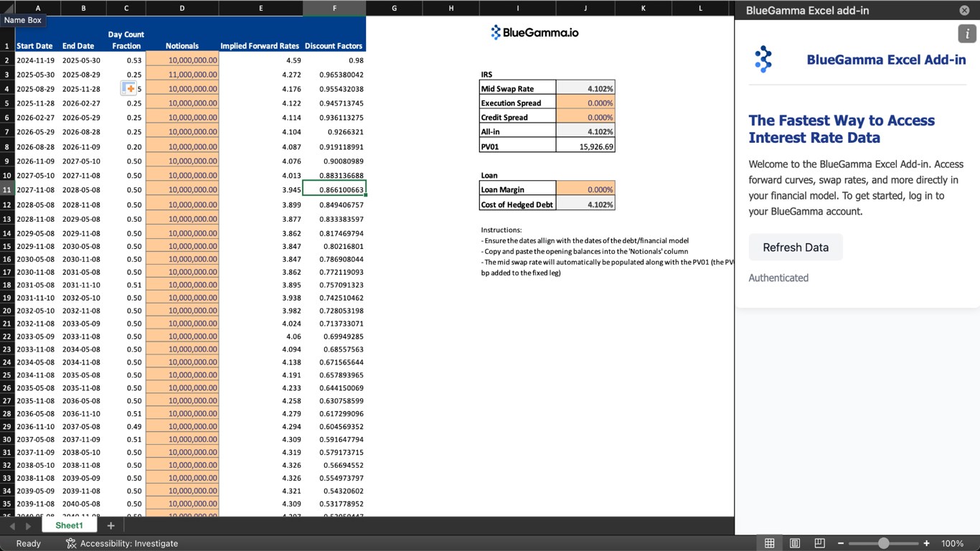Open Accessibility: Investigate status
980x551 pixels.
(122, 543)
